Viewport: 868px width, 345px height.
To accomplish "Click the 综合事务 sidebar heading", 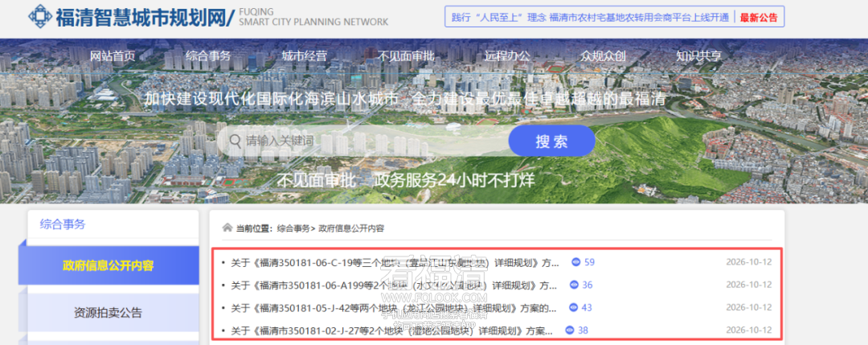I will click(x=63, y=224).
